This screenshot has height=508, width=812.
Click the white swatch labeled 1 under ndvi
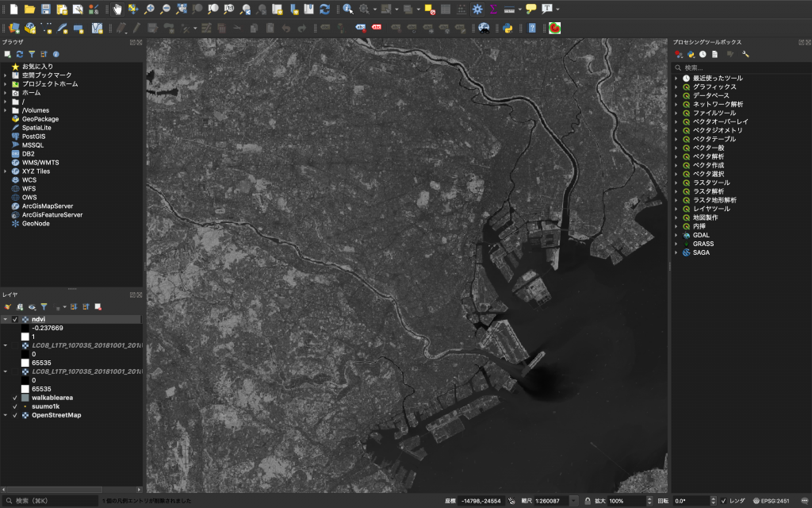pos(25,337)
